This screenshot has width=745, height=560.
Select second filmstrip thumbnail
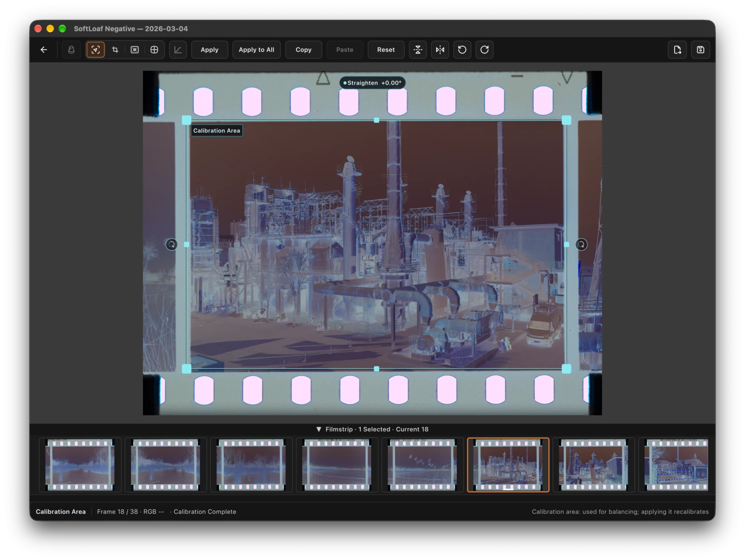pyautogui.click(x=166, y=465)
